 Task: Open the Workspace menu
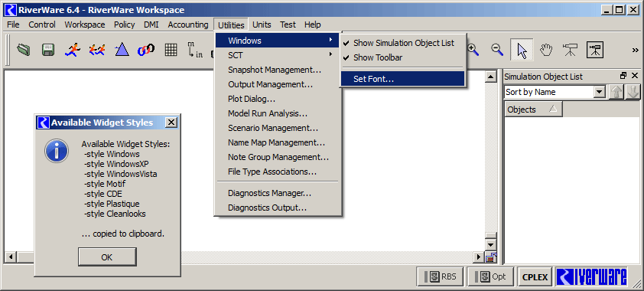[x=85, y=25]
